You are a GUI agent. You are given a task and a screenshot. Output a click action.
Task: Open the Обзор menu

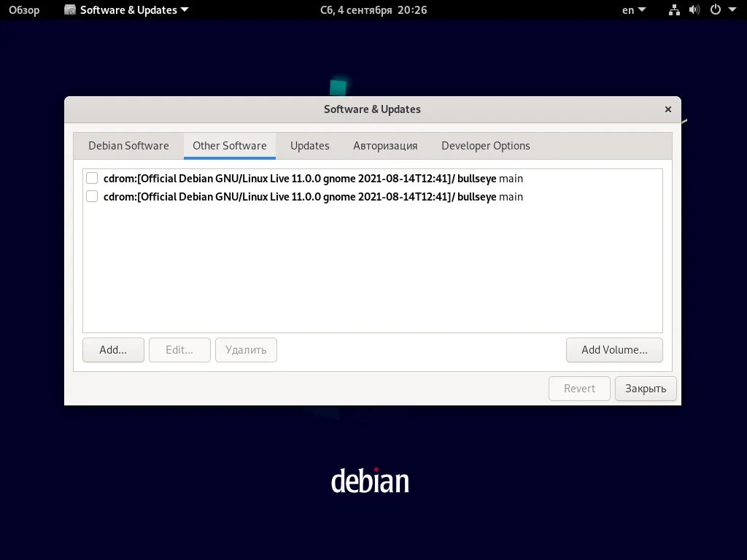24,9
